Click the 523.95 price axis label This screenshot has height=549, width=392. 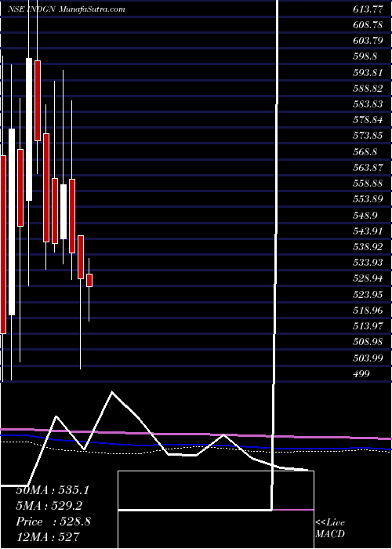[368, 295]
